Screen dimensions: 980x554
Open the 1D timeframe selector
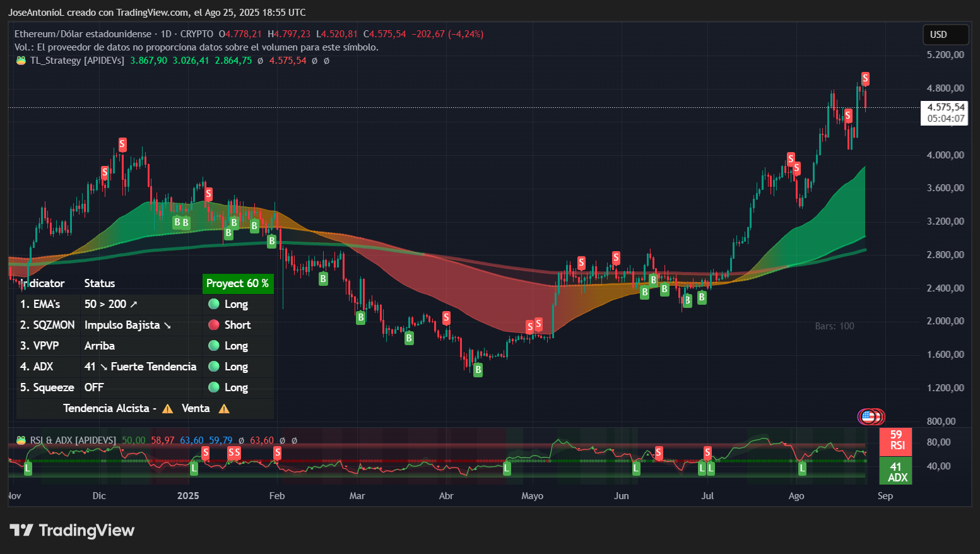click(165, 34)
